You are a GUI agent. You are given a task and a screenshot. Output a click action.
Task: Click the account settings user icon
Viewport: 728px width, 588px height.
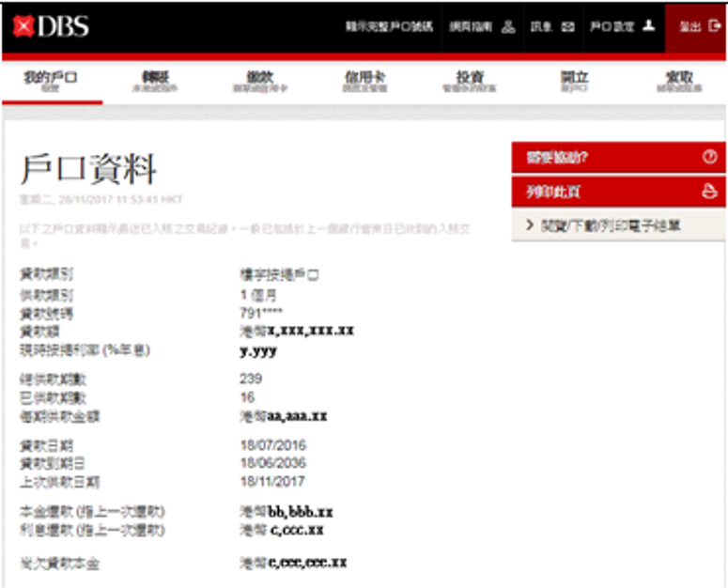(648, 27)
